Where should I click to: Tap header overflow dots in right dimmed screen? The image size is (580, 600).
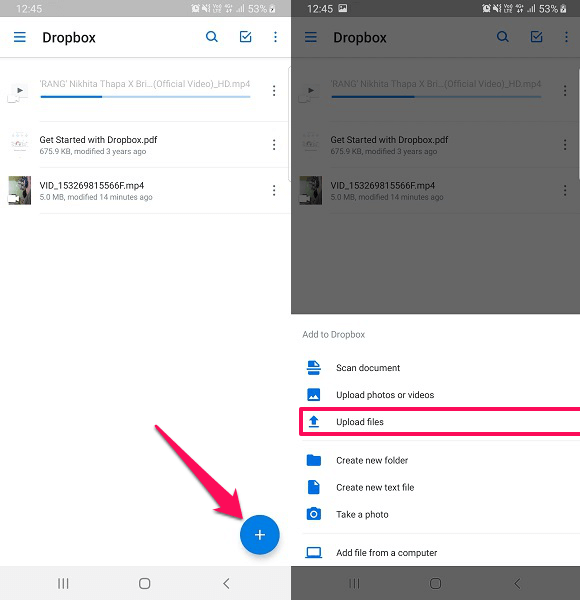pyautogui.click(x=566, y=37)
